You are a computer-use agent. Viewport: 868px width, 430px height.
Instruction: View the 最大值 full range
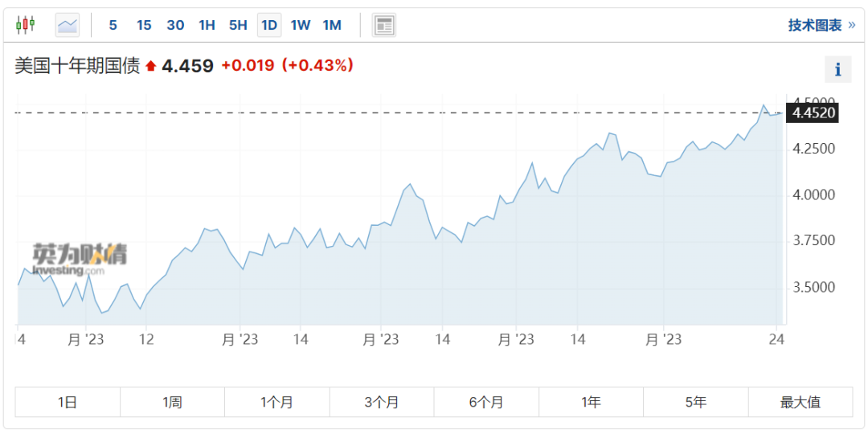[800, 402]
